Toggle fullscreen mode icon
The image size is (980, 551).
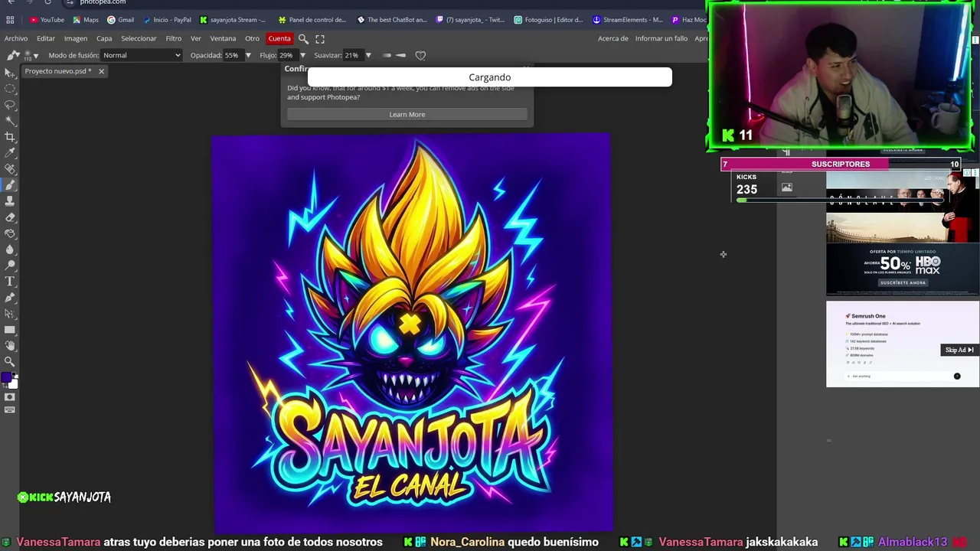point(320,39)
